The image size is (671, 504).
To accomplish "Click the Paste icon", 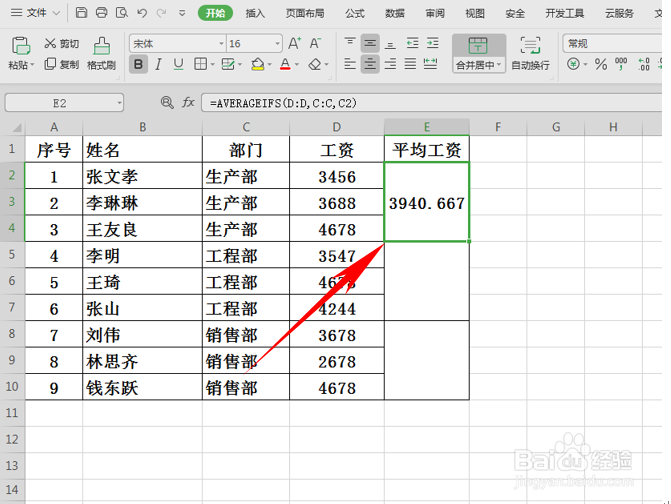I will (x=21, y=46).
